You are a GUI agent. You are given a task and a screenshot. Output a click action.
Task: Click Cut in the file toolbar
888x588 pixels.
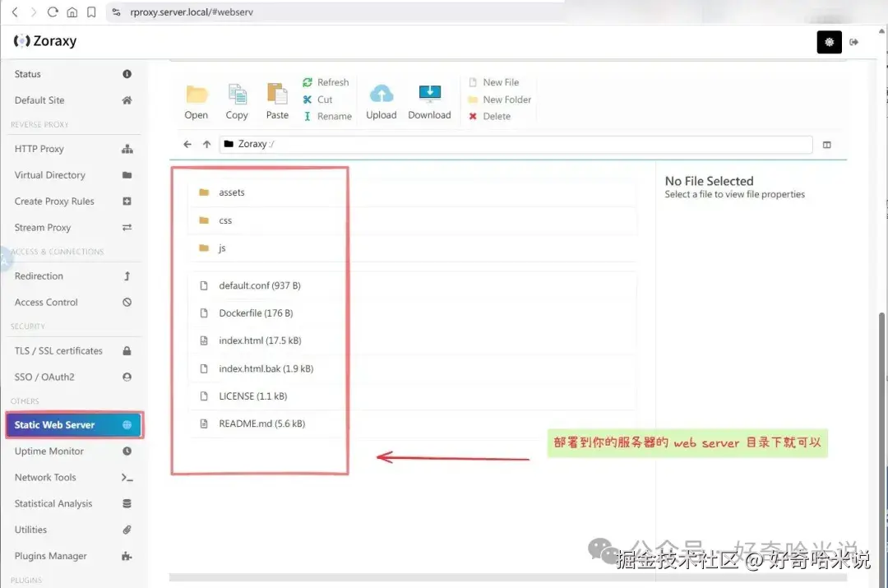317,100
